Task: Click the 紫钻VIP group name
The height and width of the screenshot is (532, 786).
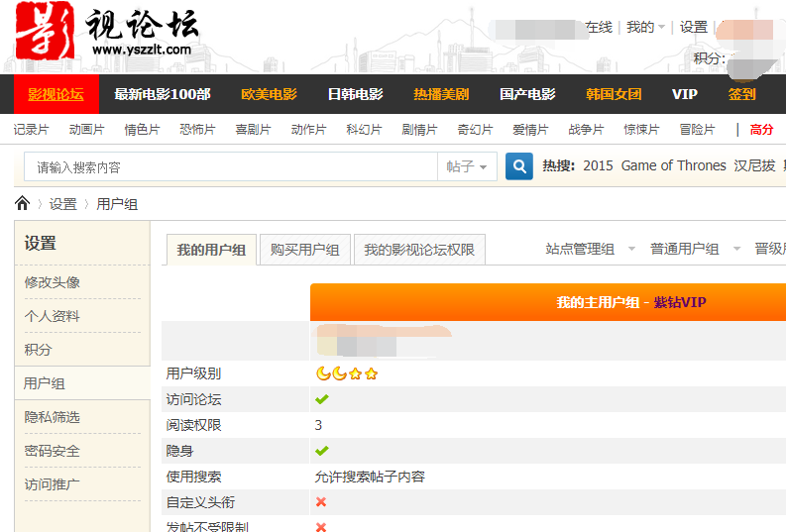Action: pos(680,302)
